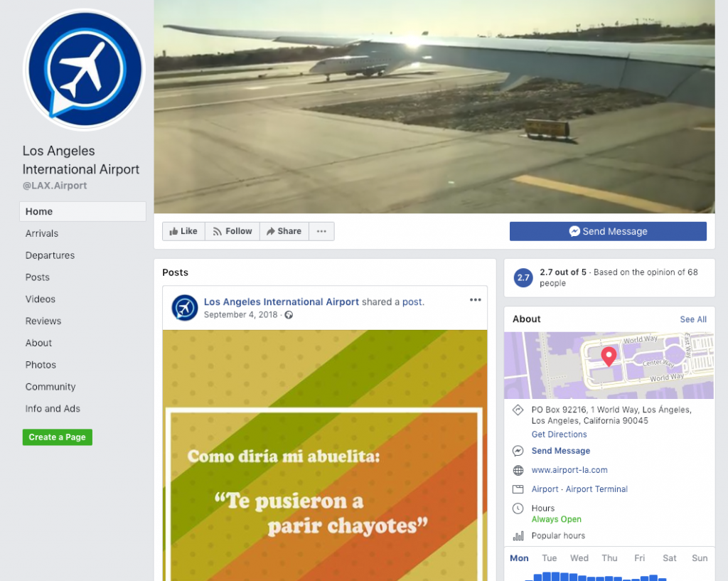Screen dimensions: 728x581
Task: Open Info and Ads in the sidebar
Action: pos(53,409)
